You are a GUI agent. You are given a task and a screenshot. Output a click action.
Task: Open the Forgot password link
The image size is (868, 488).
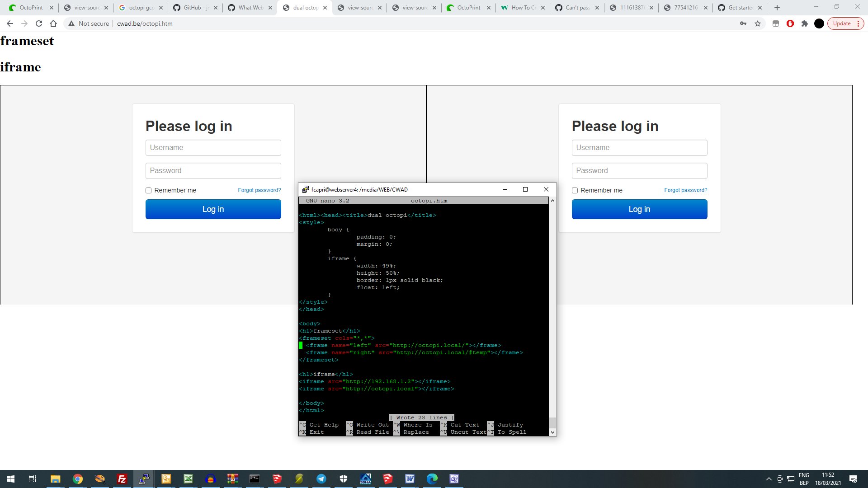coord(259,190)
